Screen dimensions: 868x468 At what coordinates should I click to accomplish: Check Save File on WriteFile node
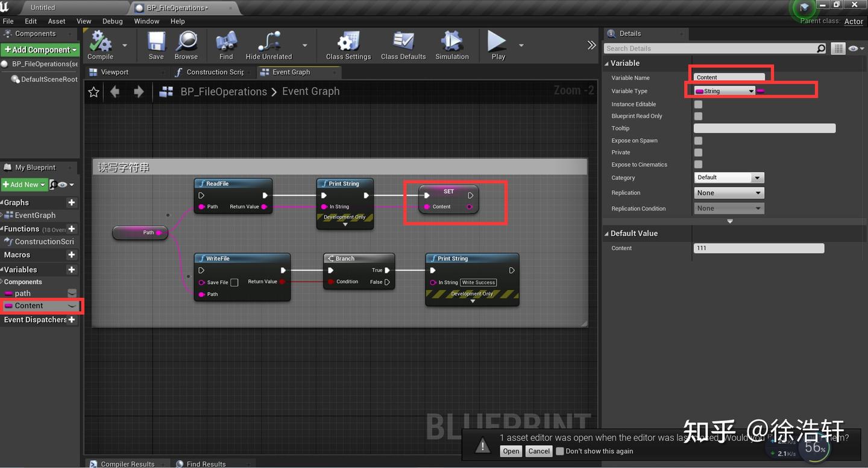[234, 282]
